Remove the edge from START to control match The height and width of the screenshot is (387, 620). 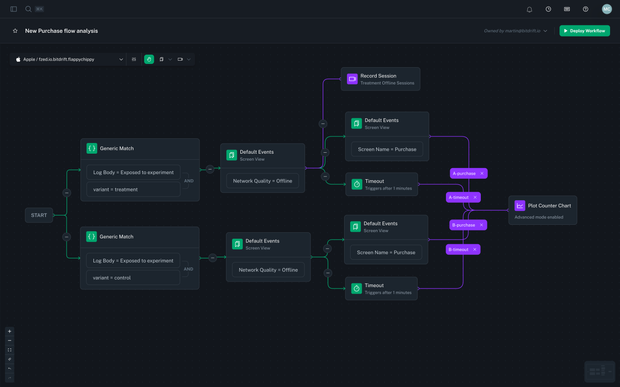67,237
